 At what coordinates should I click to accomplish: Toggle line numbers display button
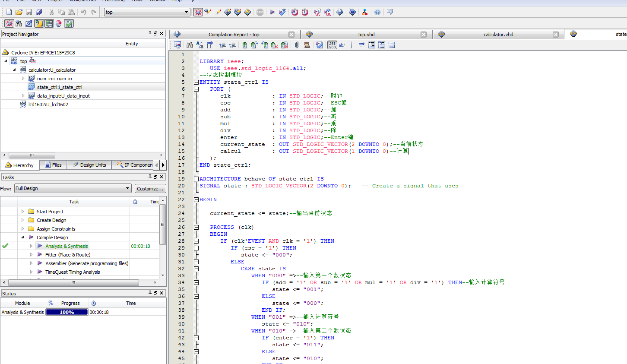332,45
